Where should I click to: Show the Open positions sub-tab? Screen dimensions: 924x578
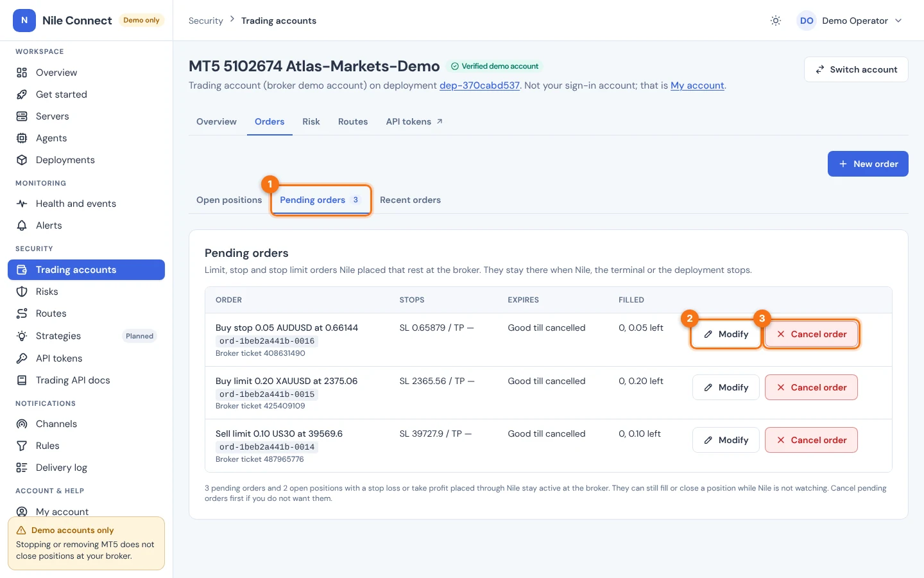coord(229,200)
